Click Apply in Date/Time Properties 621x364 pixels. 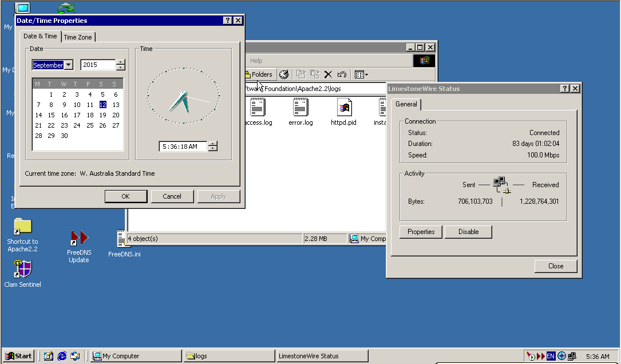click(x=218, y=196)
